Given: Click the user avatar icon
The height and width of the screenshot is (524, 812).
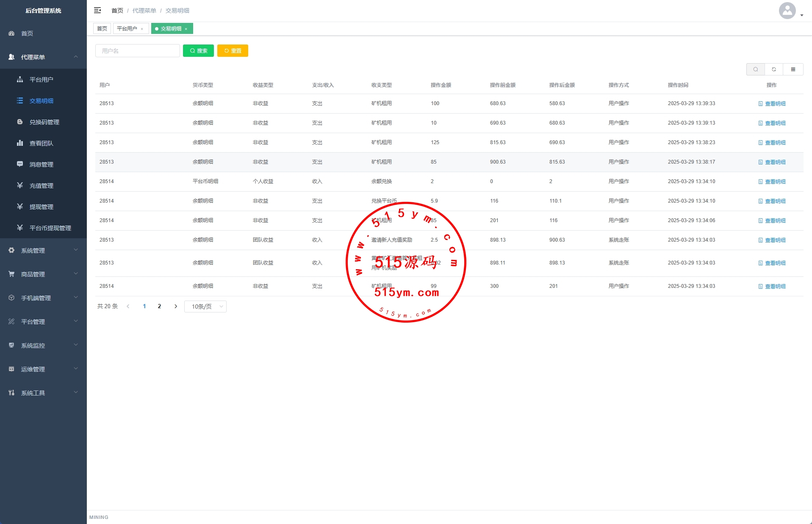Looking at the screenshot, I should tap(787, 11).
